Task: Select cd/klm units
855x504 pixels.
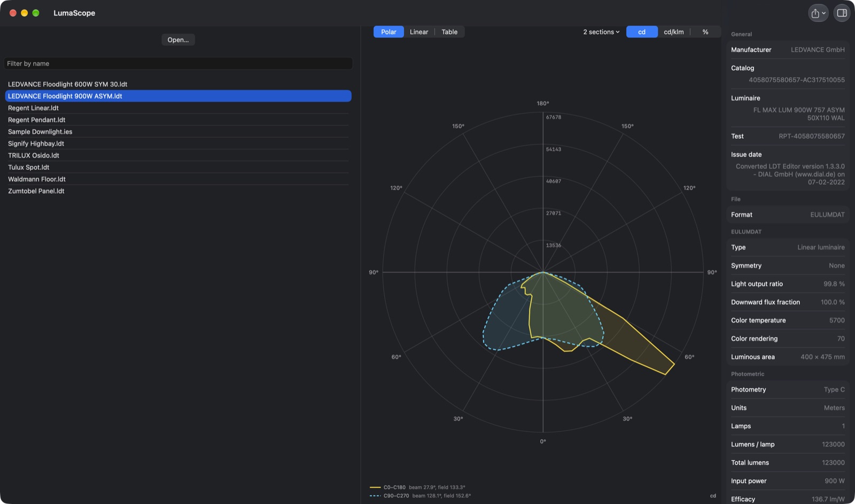Action: point(674,32)
